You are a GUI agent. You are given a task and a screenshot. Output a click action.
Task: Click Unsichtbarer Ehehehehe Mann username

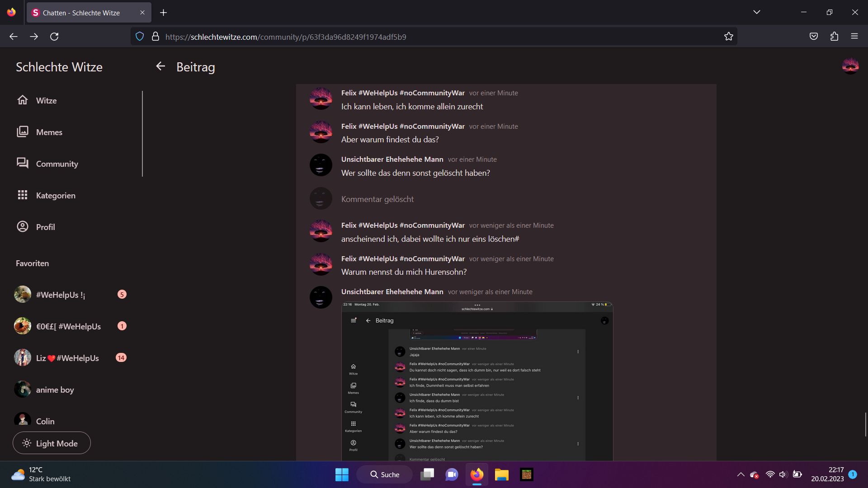[392, 159]
